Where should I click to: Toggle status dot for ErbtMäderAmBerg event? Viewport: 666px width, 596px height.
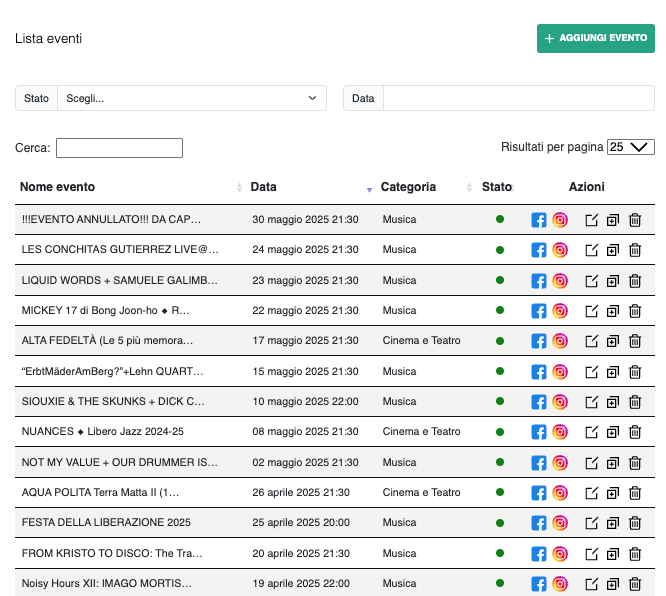(x=500, y=371)
